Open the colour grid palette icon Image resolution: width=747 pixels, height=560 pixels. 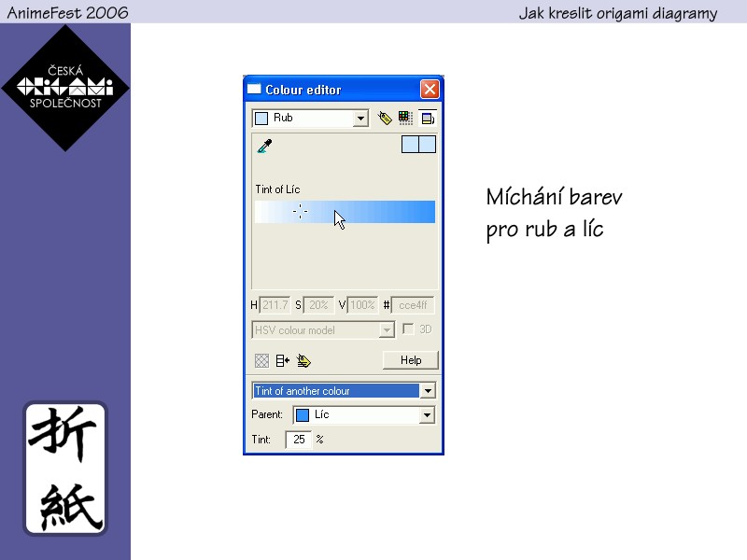pos(405,118)
